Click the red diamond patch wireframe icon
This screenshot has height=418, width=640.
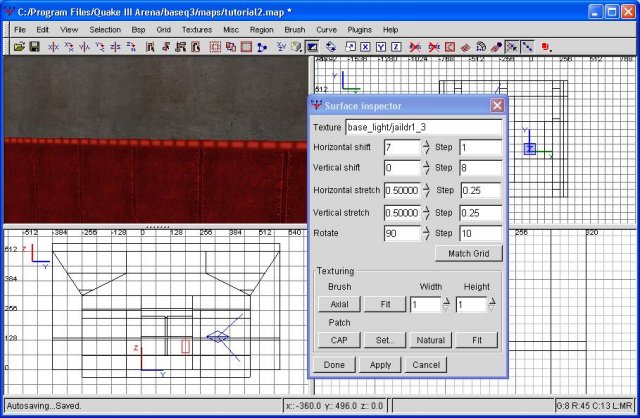tap(465, 47)
